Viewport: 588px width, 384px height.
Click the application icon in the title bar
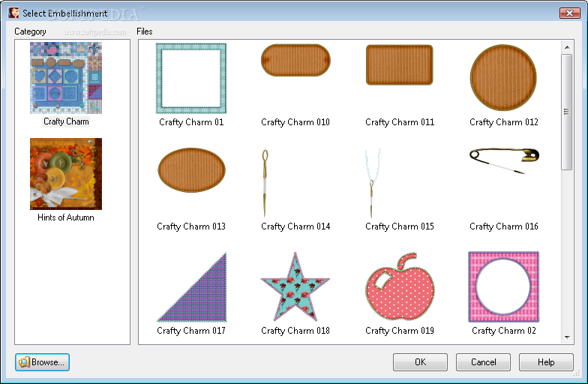[x=13, y=13]
